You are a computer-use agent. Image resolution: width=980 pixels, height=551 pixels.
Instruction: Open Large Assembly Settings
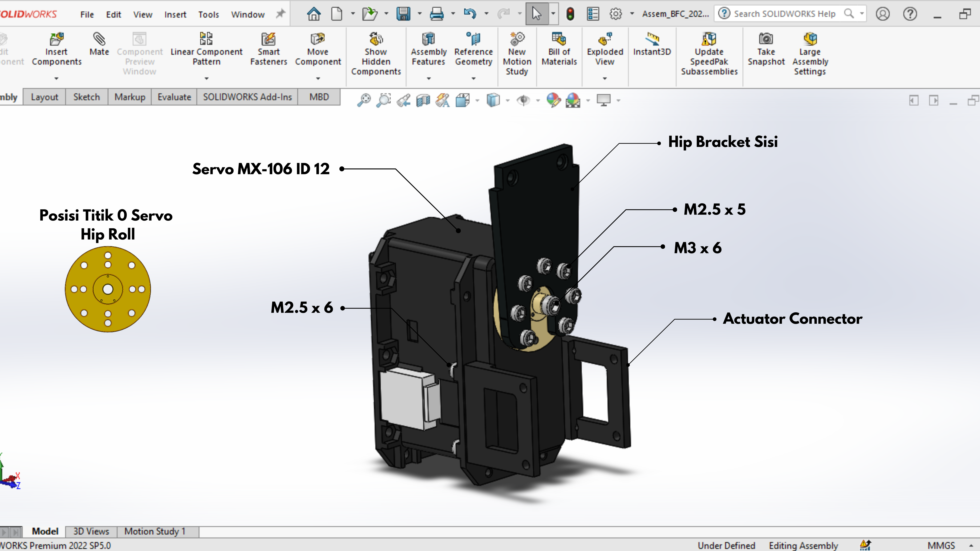point(810,54)
